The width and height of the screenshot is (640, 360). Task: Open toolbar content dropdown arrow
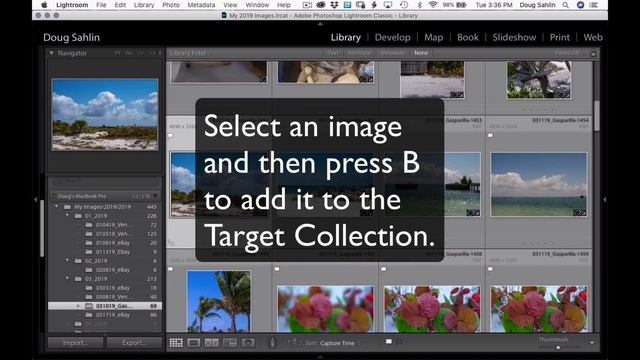pyautogui.click(x=592, y=343)
